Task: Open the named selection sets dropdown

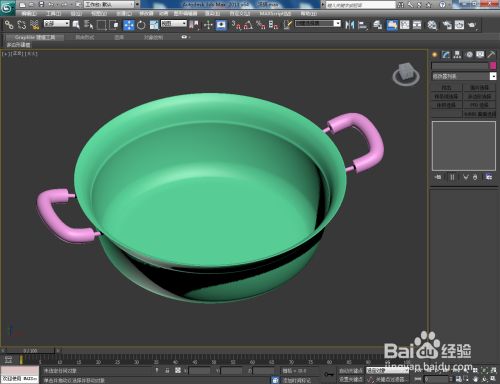Action: (x=318, y=23)
